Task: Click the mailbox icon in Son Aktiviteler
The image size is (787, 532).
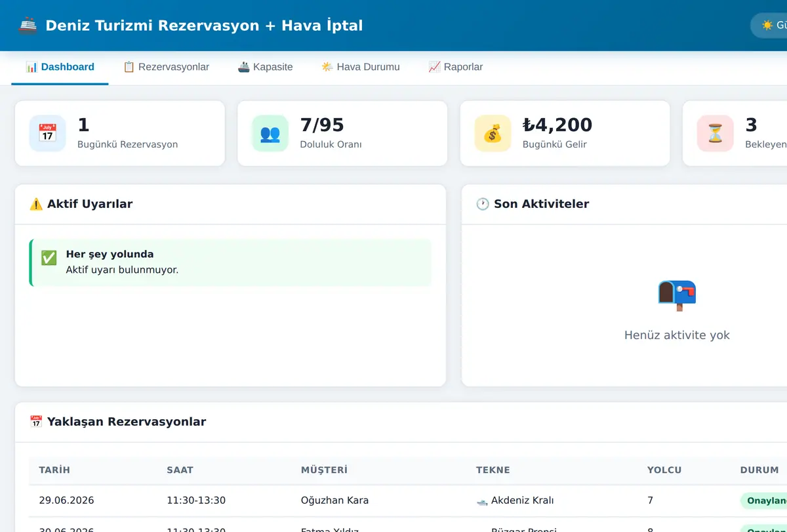Action: 677,295
